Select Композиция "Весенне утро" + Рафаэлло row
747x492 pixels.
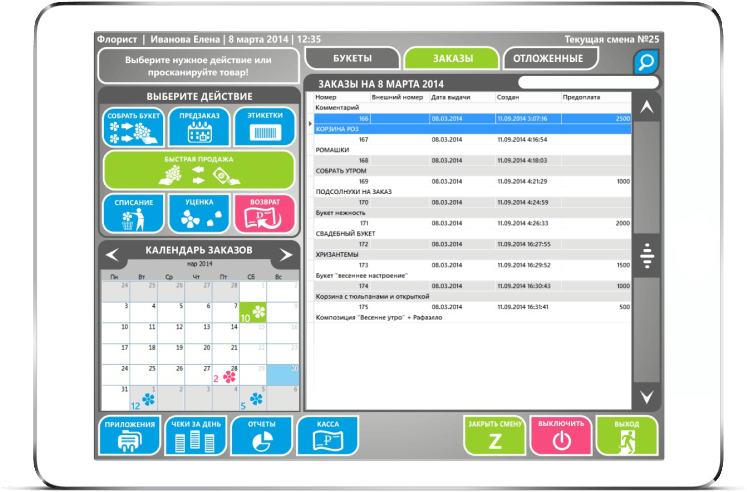click(473, 318)
